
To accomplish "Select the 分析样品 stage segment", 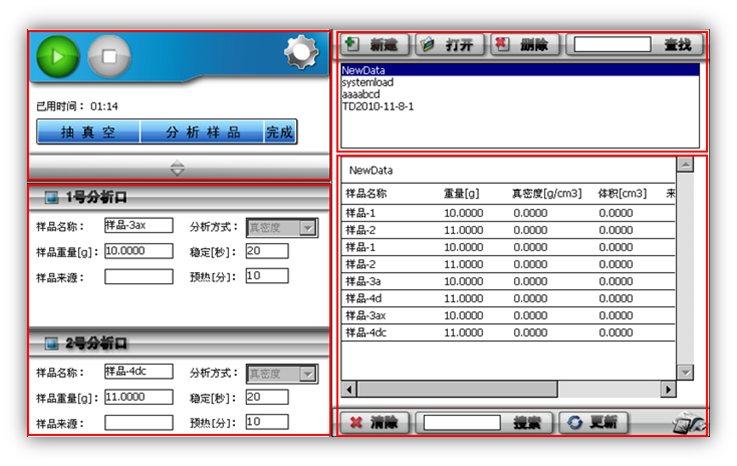I will (202, 133).
